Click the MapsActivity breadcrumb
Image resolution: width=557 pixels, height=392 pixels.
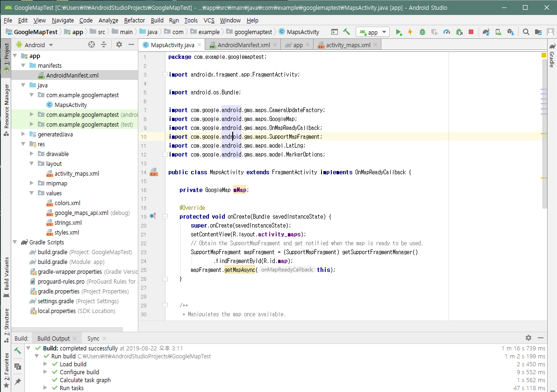click(299, 32)
